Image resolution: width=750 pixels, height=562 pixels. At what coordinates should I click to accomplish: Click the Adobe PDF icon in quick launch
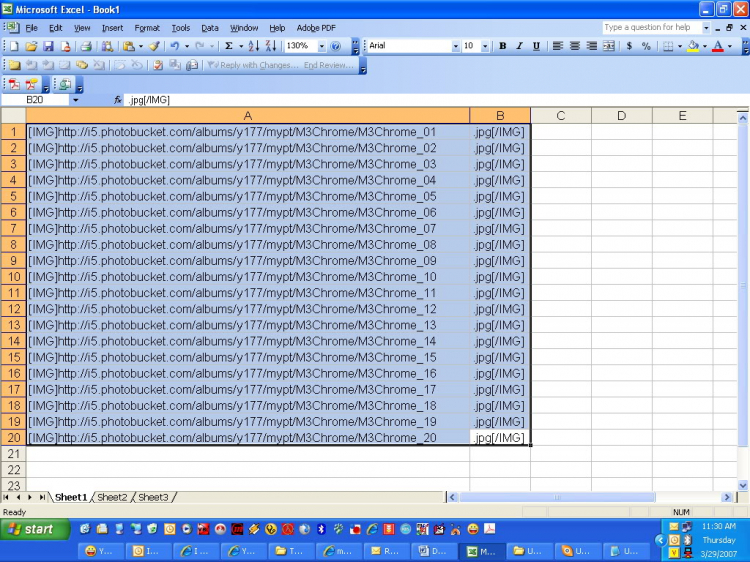[490, 529]
